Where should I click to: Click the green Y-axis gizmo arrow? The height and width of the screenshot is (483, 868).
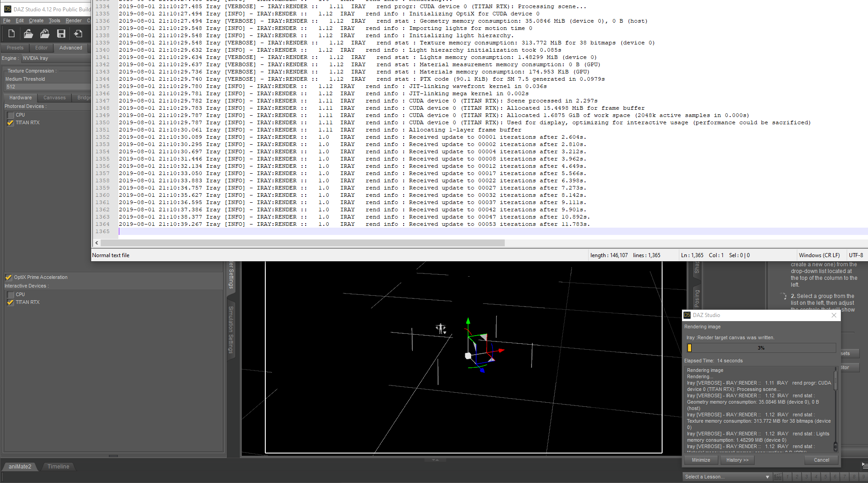(x=468, y=321)
